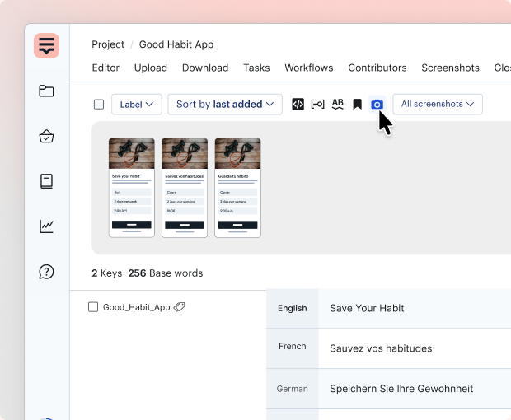Open the help chat sidebar icon
Image resolution: width=511 pixels, height=420 pixels.
(46, 272)
